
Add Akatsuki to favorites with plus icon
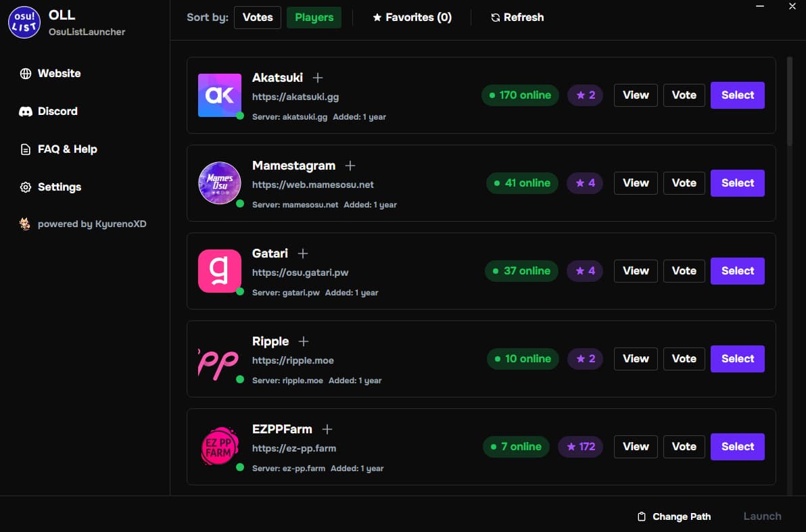318,78
